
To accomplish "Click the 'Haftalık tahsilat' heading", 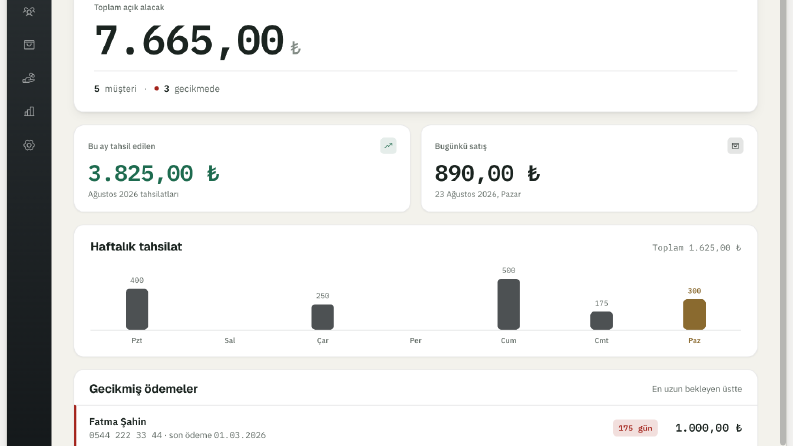I will 136,247.
